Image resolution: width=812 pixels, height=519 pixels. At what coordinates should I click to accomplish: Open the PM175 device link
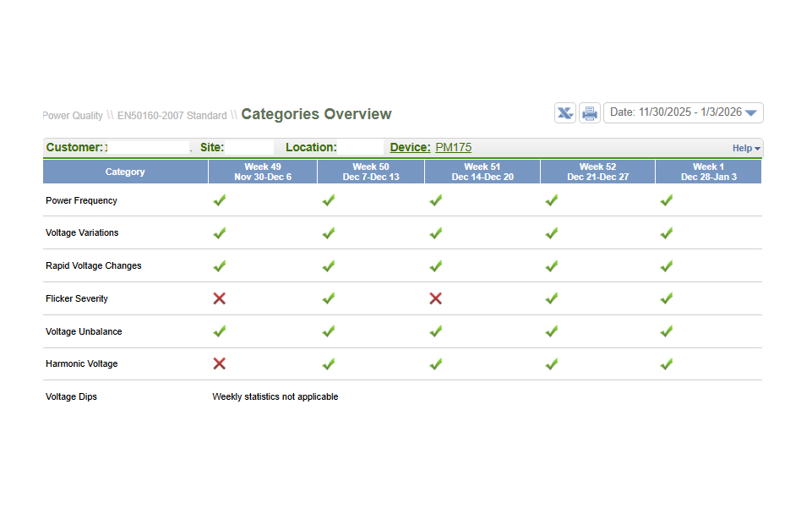pyautogui.click(x=453, y=148)
